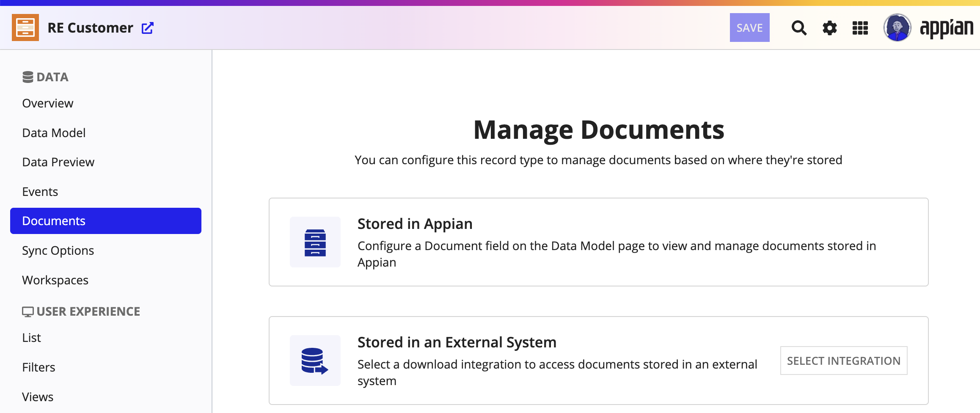Image resolution: width=980 pixels, height=413 pixels.
Task: Open the Overview page
Action: coord(48,103)
